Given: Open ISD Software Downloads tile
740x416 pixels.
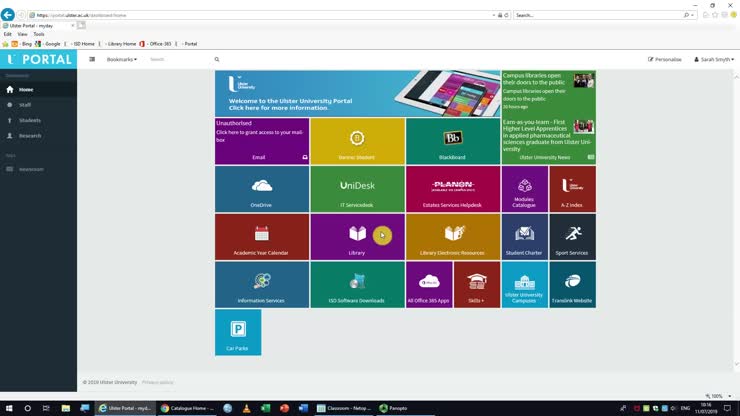Looking at the screenshot, I should 357,285.
